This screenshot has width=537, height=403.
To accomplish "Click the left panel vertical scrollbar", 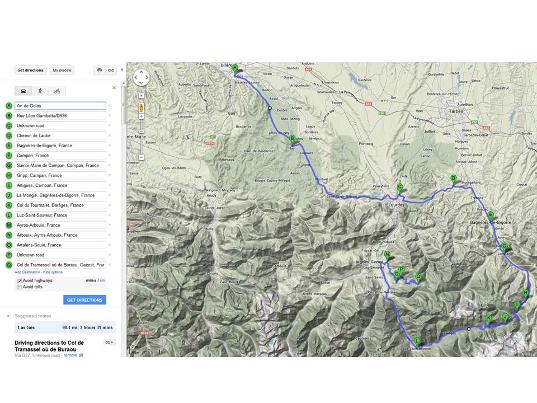I will click(x=124, y=106).
